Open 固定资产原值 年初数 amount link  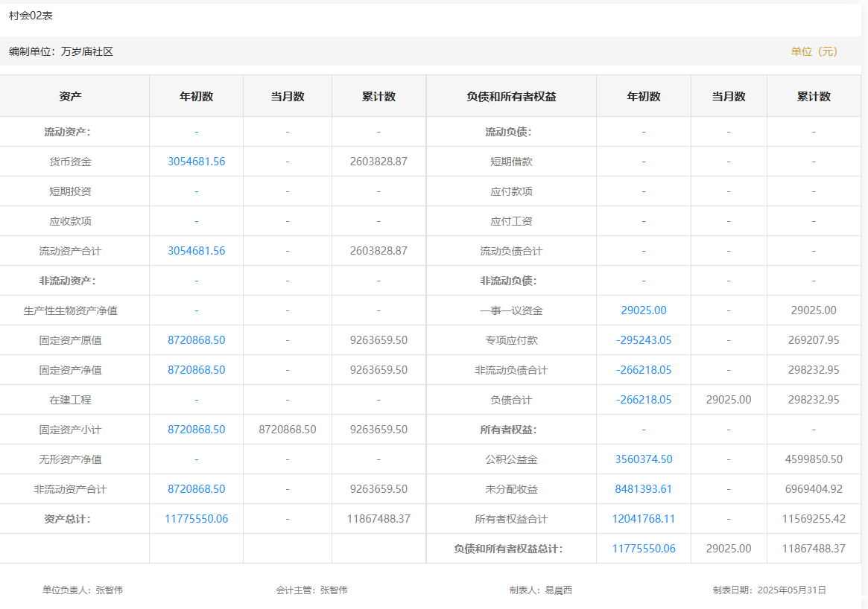point(196,340)
